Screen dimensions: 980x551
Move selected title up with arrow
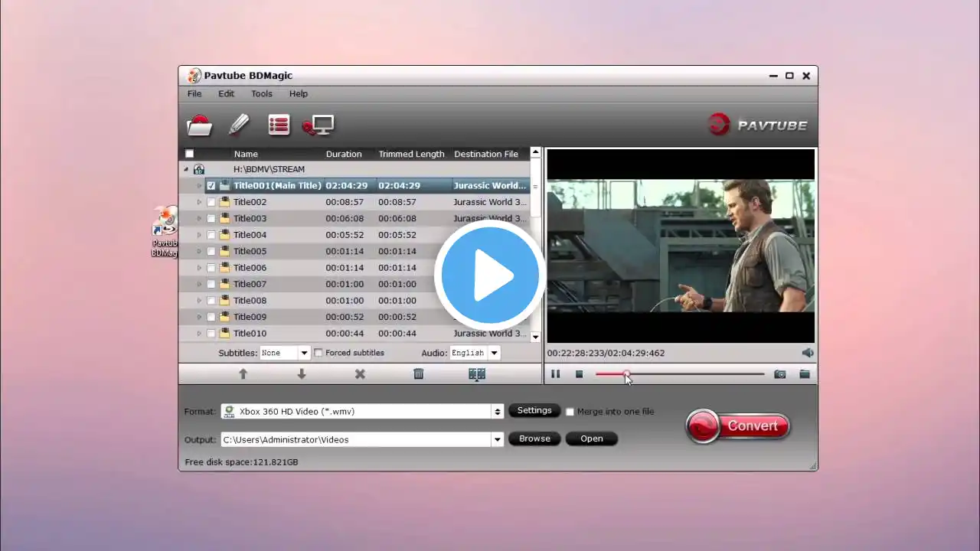coord(243,374)
